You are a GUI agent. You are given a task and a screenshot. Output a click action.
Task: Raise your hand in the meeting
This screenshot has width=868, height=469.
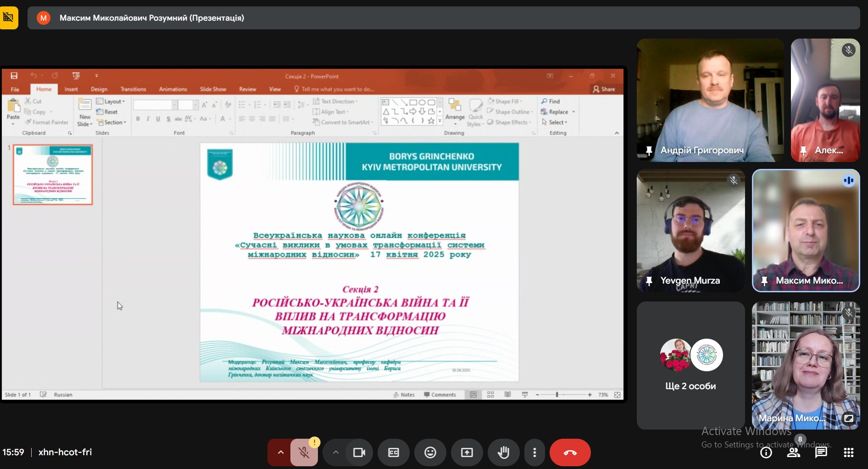click(503, 452)
